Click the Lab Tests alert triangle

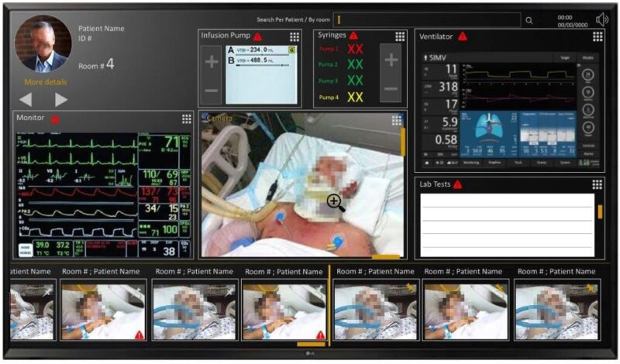tap(457, 184)
